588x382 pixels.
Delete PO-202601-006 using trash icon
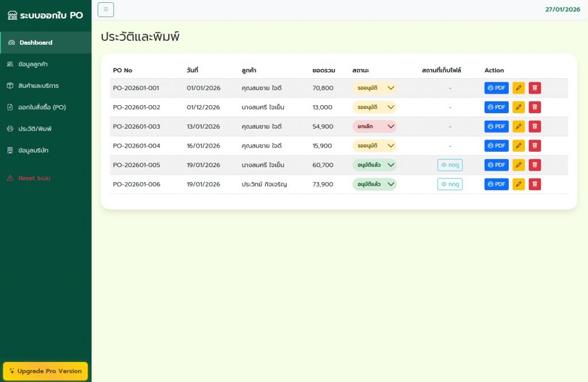[x=535, y=184]
